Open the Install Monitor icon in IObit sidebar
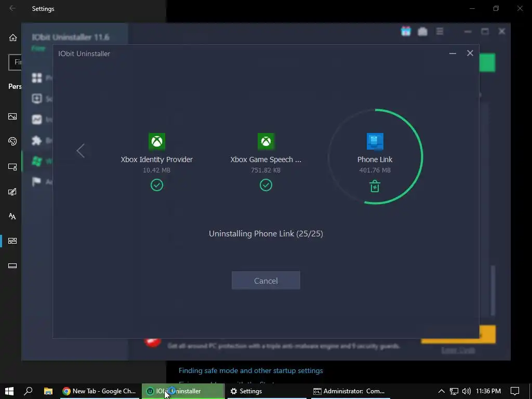This screenshot has height=399, width=532. [37, 119]
